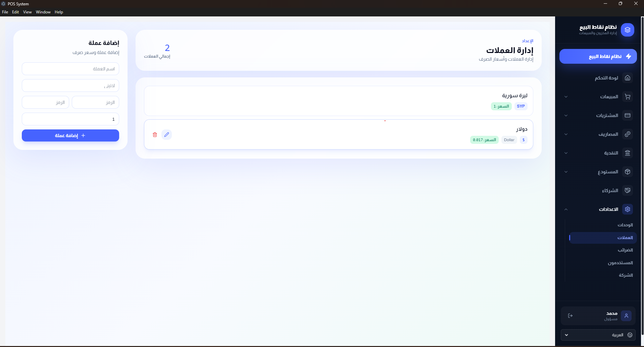Edit the دولار currency with pencil icon
Image resolution: width=644 pixels, height=347 pixels.
tap(167, 134)
